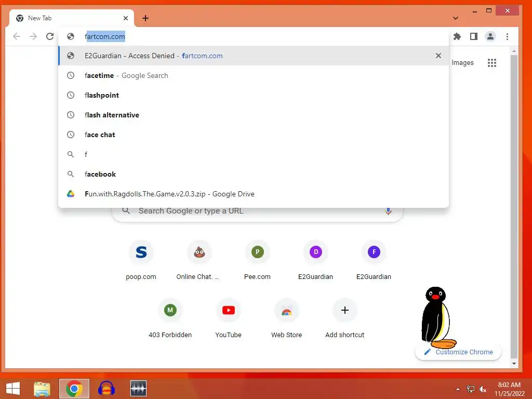
Task: Select the single letter f search suggestion
Action: [x=254, y=154]
